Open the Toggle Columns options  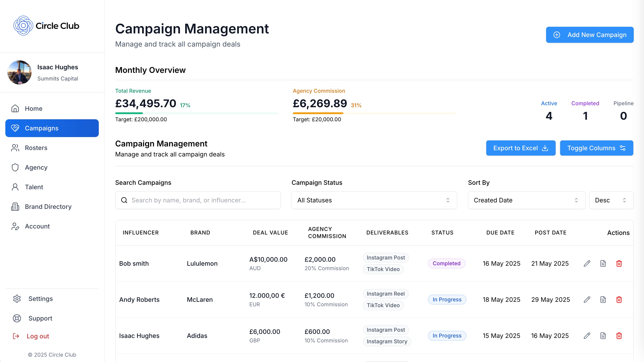point(596,148)
